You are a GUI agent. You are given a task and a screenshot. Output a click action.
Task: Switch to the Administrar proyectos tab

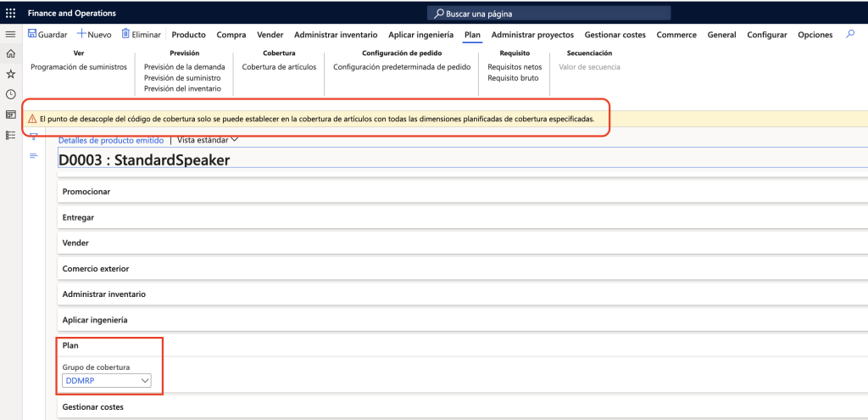click(532, 35)
